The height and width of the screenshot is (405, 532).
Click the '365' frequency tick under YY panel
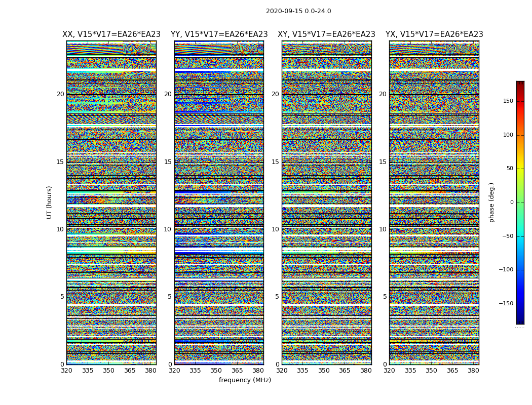237,371
